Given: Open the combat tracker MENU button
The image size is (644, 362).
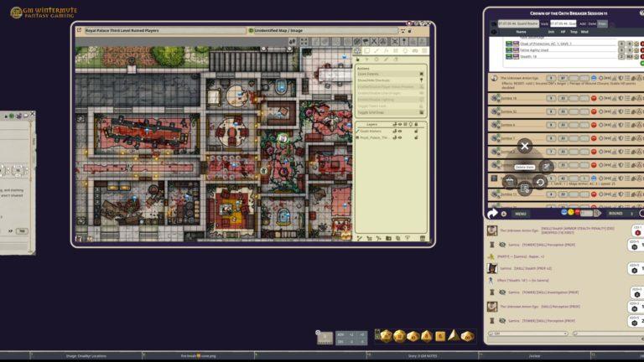Looking at the screenshot, I should pos(521,214).
